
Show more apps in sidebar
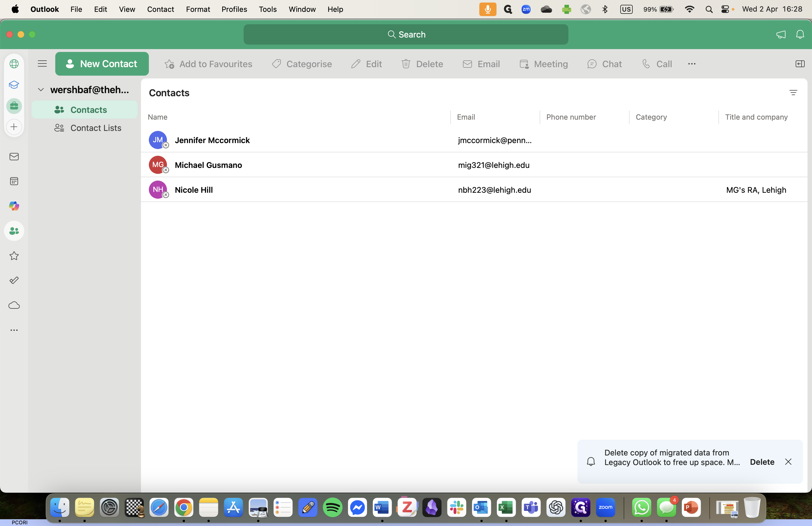coord(14,330)
